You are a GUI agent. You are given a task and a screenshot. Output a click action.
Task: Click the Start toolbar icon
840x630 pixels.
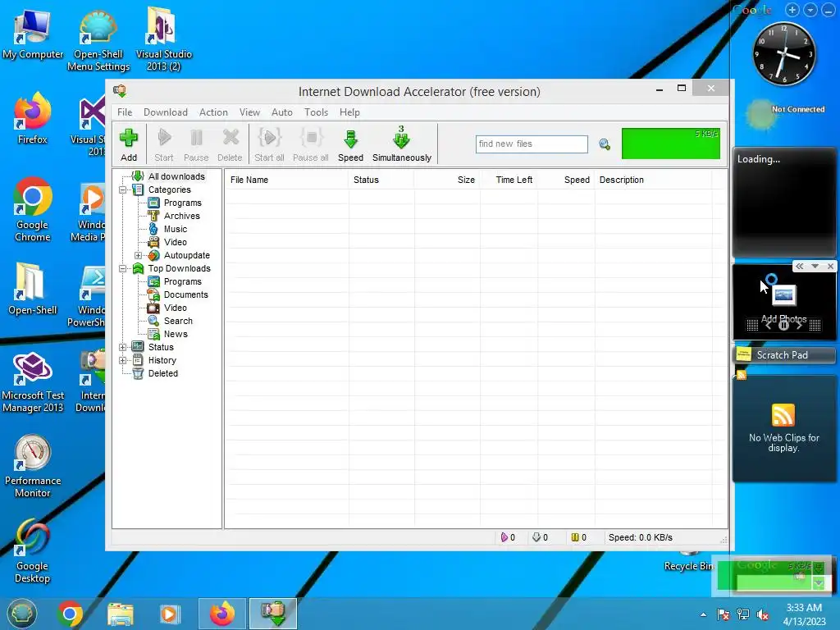164,144
